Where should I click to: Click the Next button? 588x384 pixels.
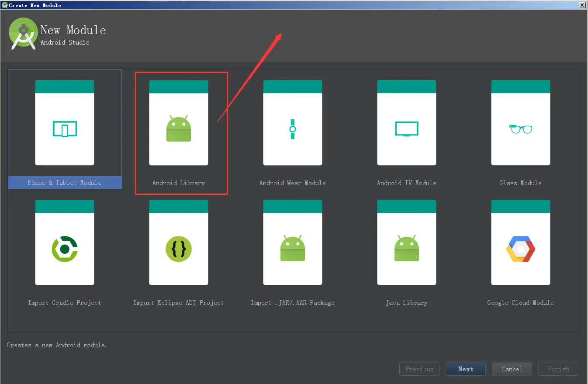pyautogui.click(x=466, y=369)
